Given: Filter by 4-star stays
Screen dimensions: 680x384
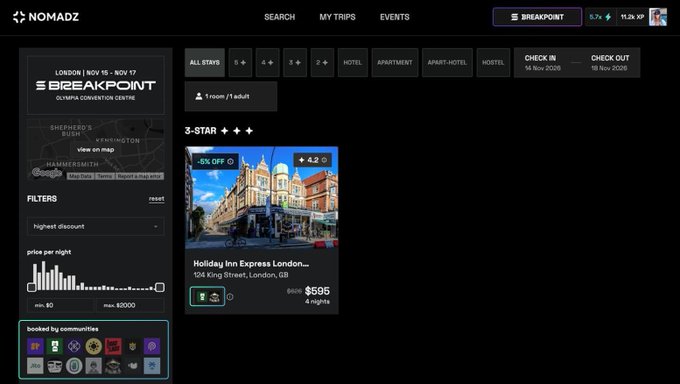Looking at the screenshot, I should tap(267, 62).
